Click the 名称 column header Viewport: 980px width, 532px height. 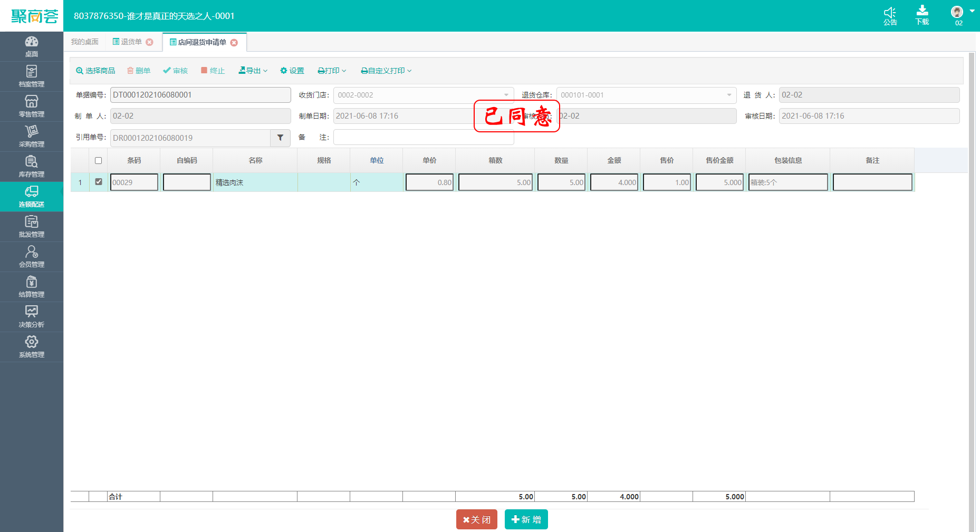[255, 160]
